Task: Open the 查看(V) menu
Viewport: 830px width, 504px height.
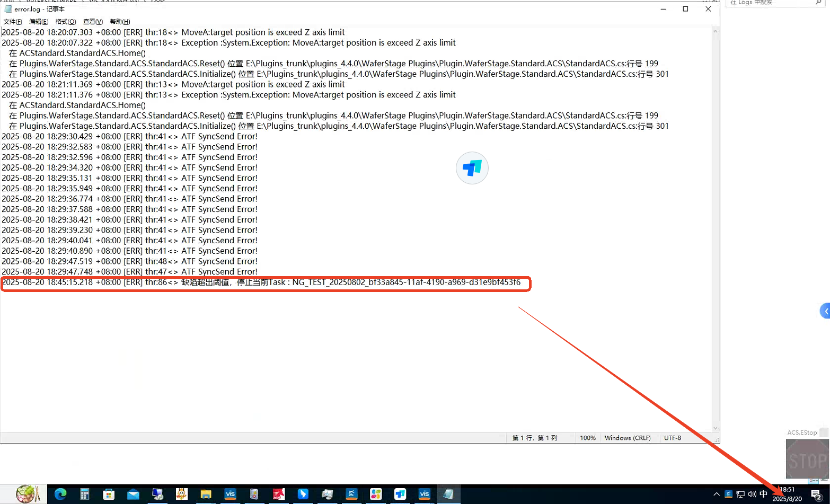Action: (93, 22)
